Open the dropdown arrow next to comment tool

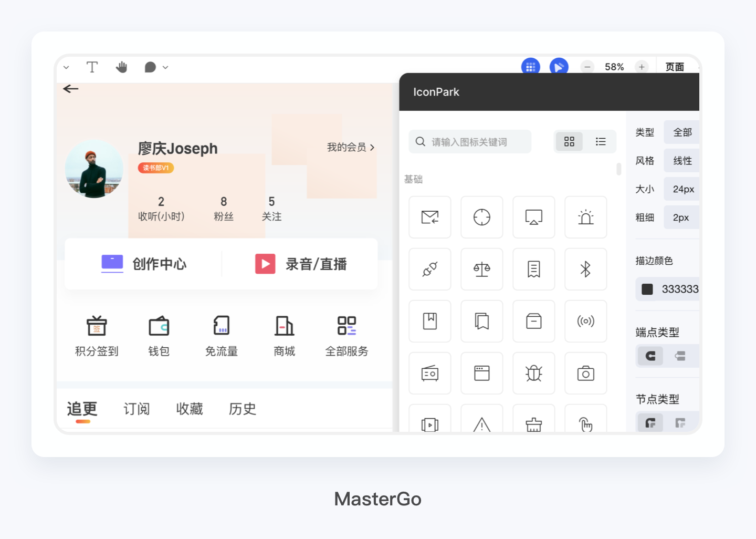pos(165,67)
